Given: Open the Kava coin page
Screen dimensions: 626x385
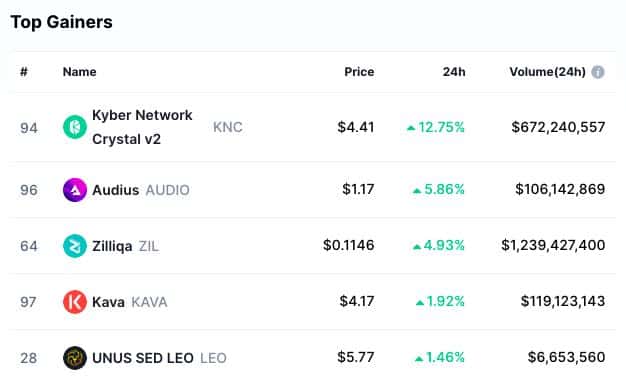Looking at the screenshot, I should click(108, 302).
